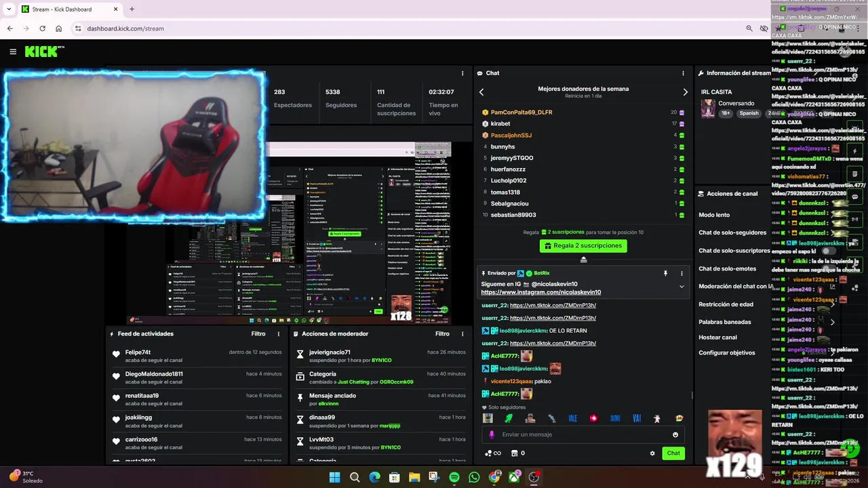Select PamConPalta69_DLFR in leaderboard
Image resolution: width=868 pixels, height=488 pixels.
coord(521,113)
